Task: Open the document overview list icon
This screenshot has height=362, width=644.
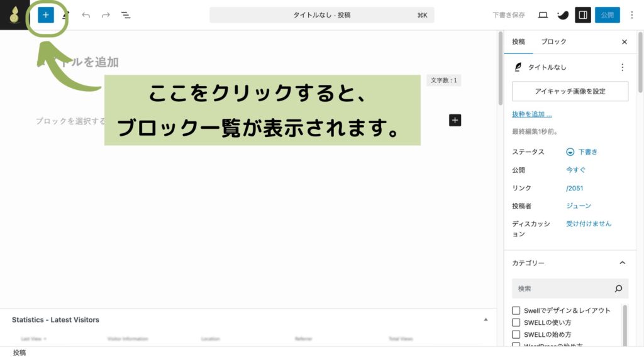Action: (x=126, y=14)
